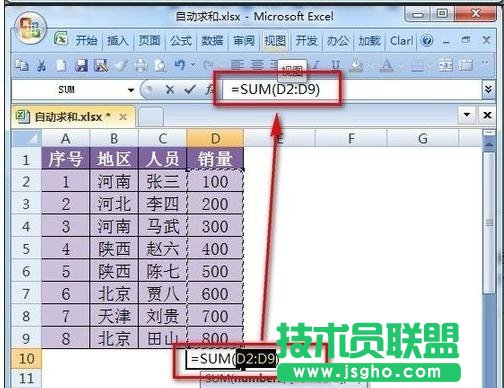Viewport: 504px width, 388px height.
Task: Open the Clarl ribbon tab
Action: (x=401, y=41)
